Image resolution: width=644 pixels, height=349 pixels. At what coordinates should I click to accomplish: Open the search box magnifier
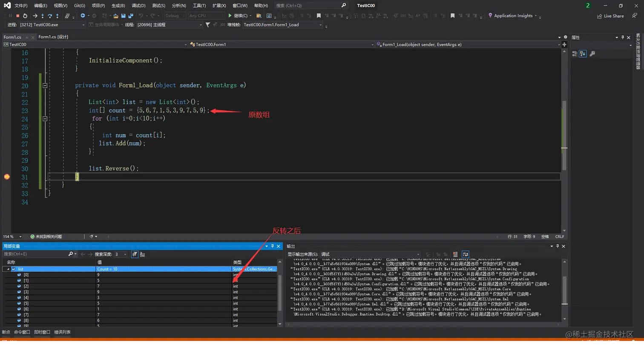coord(344,5)
